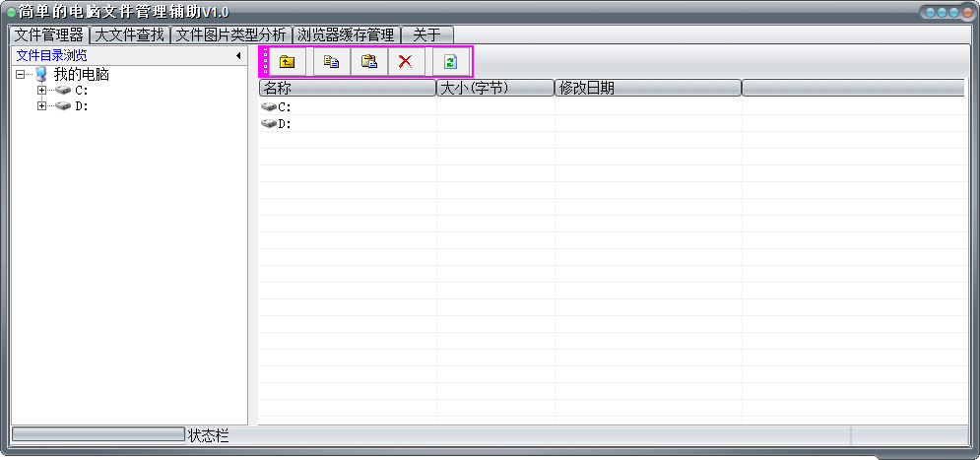This screenshot has width=980, height=460.
Task: Collapse the 文件目录浏览 panel arrow
Action: (238, 55)
